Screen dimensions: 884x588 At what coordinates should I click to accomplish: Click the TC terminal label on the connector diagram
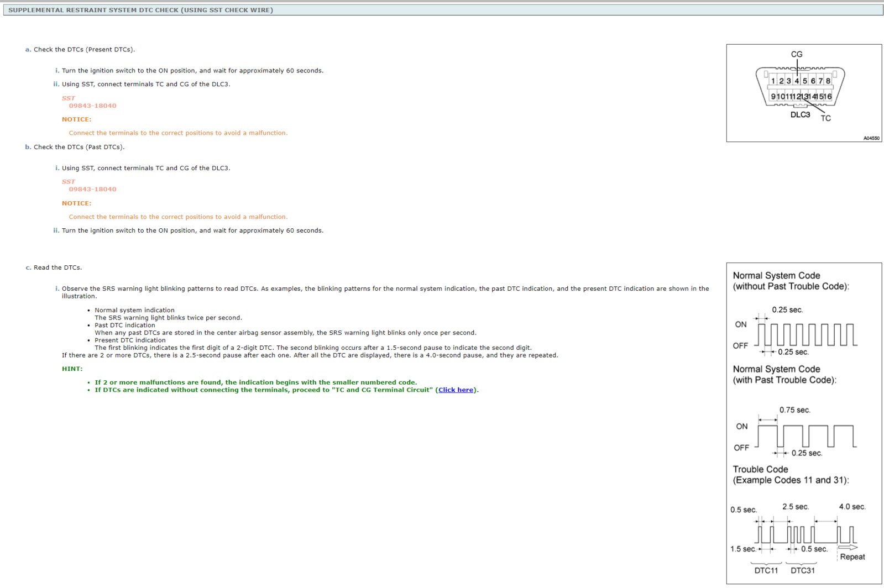click(x=825, y=118)
